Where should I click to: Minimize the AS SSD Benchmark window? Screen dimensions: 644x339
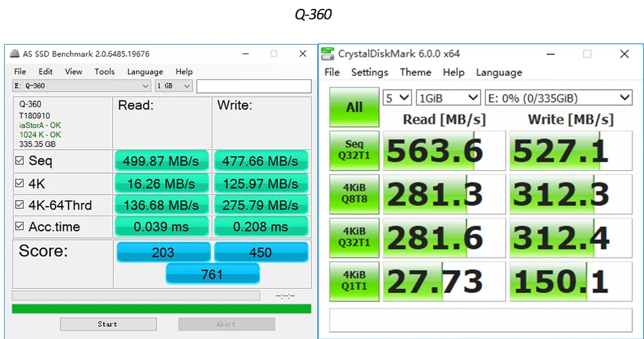pos(245,54)
